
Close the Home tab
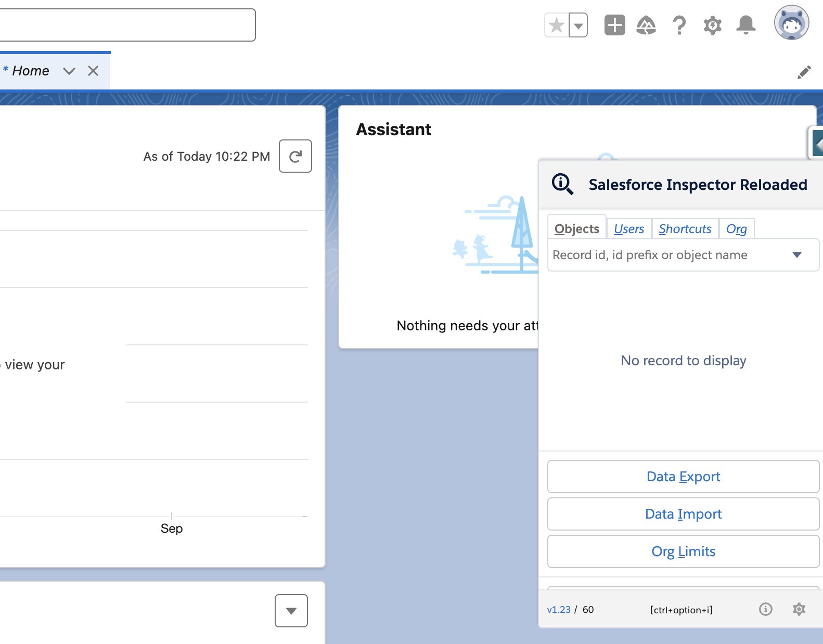93,71
